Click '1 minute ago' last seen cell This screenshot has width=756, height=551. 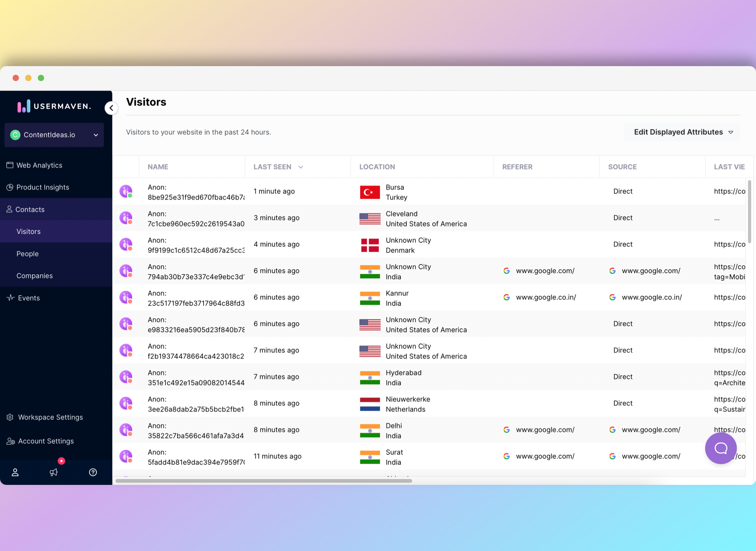(274, 191)
